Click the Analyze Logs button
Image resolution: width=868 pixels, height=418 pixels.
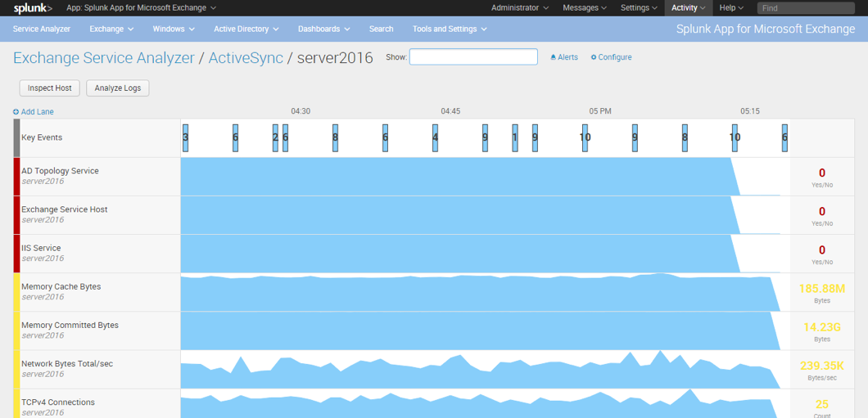(117, 88)
